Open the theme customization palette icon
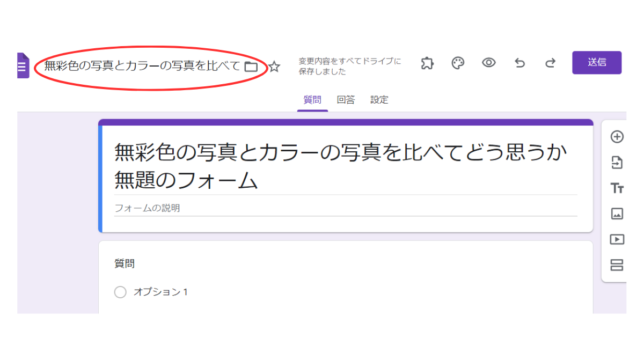The image size is (644, 338). coord(458,63)
